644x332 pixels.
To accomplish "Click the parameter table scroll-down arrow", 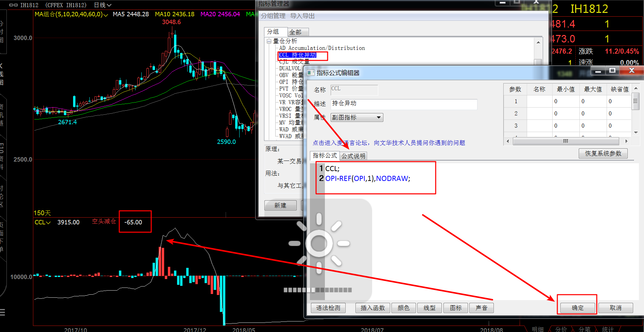I will pos(636,133).
